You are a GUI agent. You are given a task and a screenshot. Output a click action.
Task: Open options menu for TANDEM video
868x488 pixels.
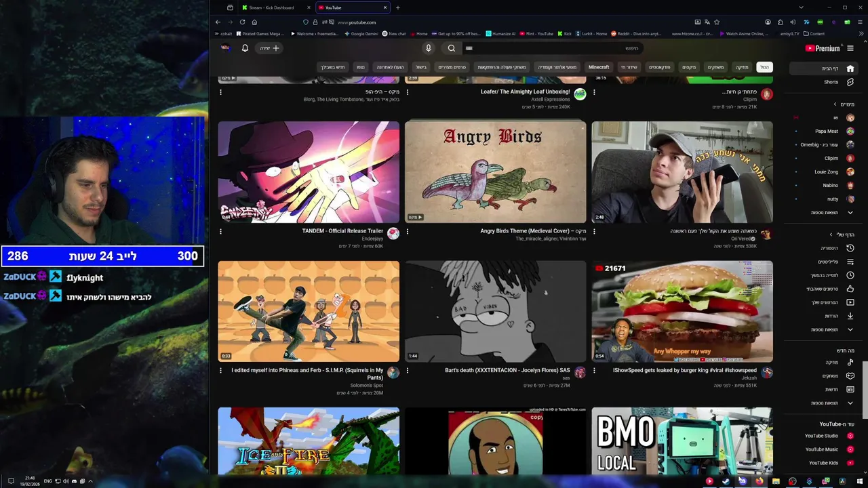coord(220,232)
